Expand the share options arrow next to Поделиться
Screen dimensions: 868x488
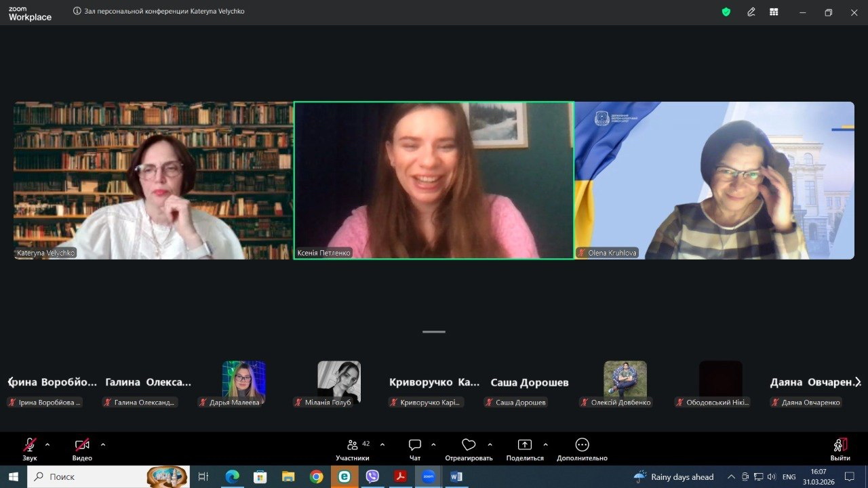(546, 445)
